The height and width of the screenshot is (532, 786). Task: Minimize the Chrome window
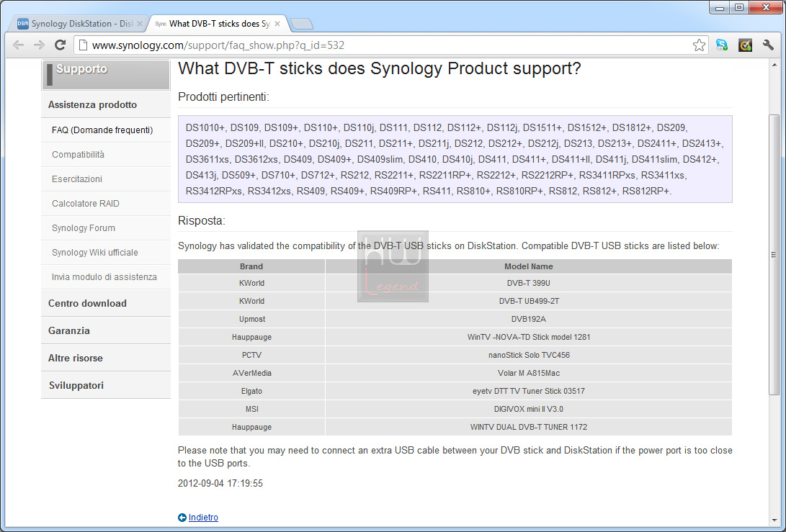[720, 8]
